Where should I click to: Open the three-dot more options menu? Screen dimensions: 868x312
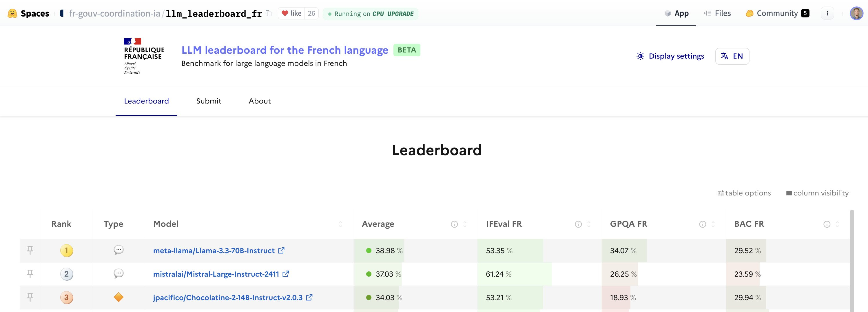pyautogui.click(x=827, y=14)
